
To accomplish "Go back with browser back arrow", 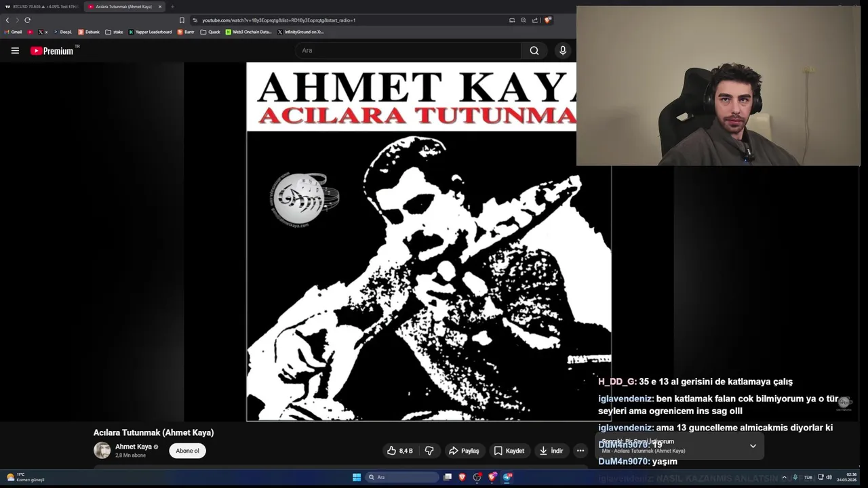I will point(7,20).
